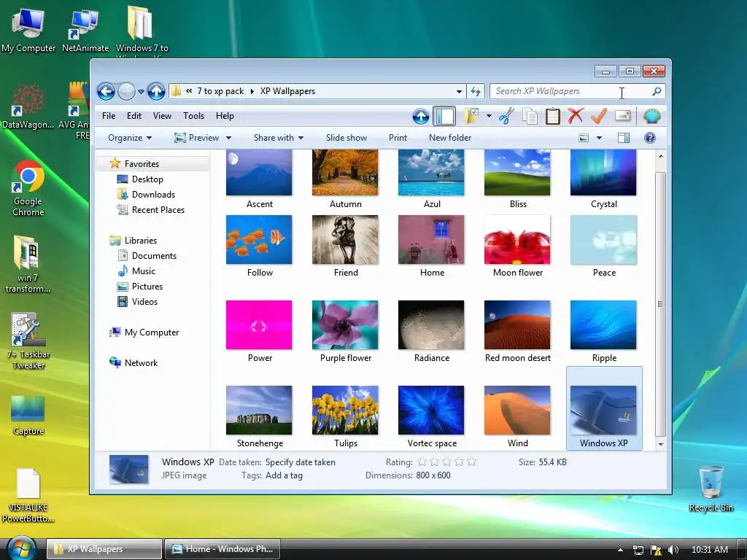Click the Paste clipboard icon
747x560 pixels.
click(x=552, y=116)
